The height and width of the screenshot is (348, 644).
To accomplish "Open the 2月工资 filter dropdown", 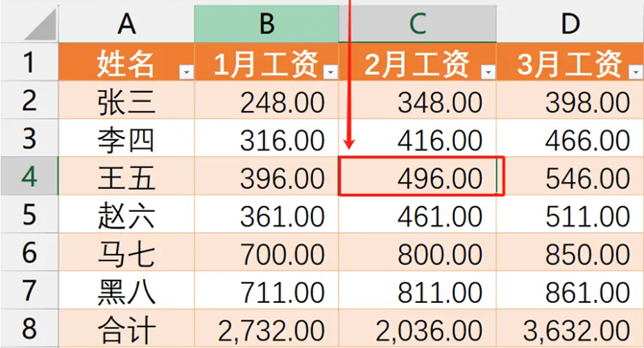I will point(489,72).
